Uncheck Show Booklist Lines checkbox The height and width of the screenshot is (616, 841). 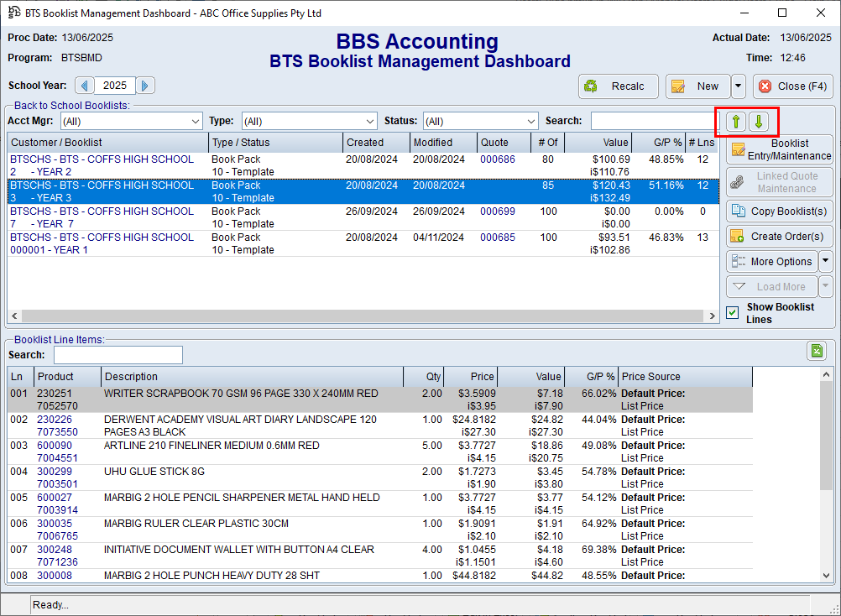pos(734,313)
